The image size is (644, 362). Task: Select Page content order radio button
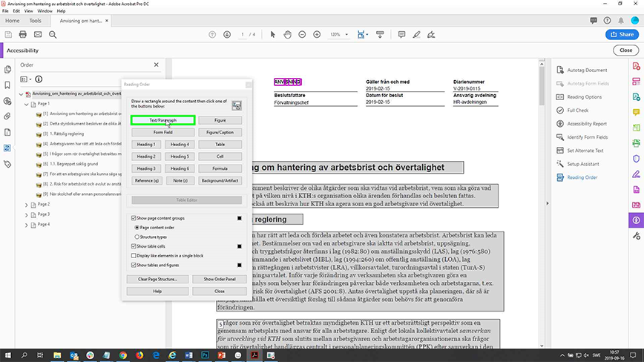point(137,228)
